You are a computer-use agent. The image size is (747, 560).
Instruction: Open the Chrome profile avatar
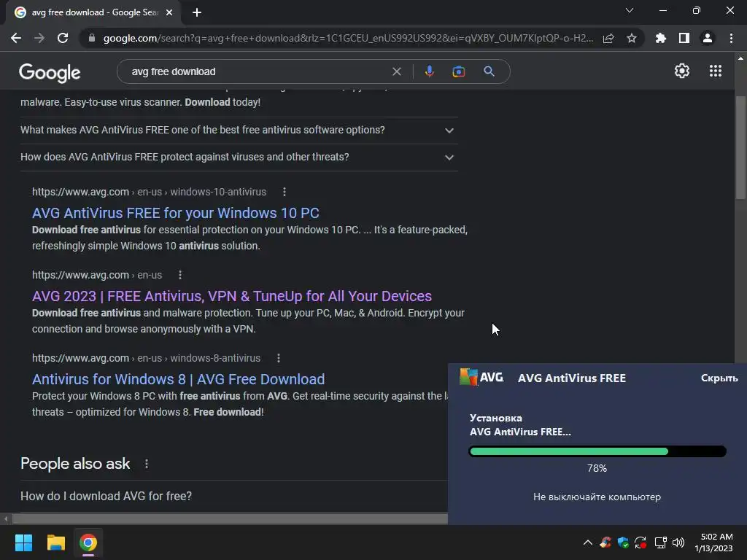(708, 38)
